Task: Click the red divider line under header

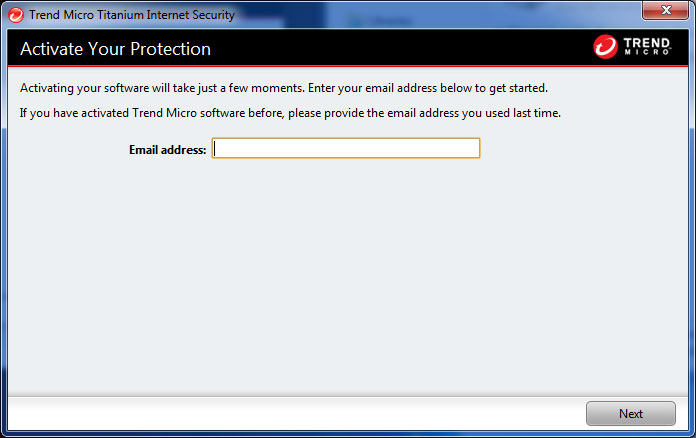Action: click(x=348, y=66)
